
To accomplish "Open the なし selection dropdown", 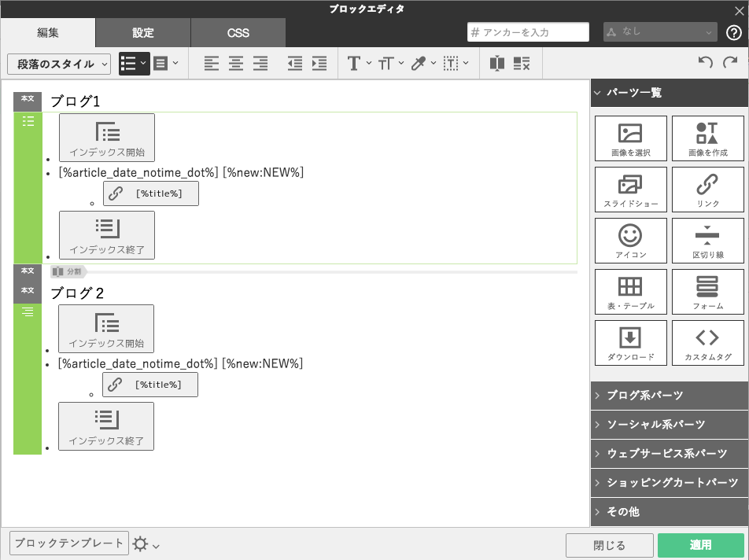I will pyautogui.click(x=660, y=32).
